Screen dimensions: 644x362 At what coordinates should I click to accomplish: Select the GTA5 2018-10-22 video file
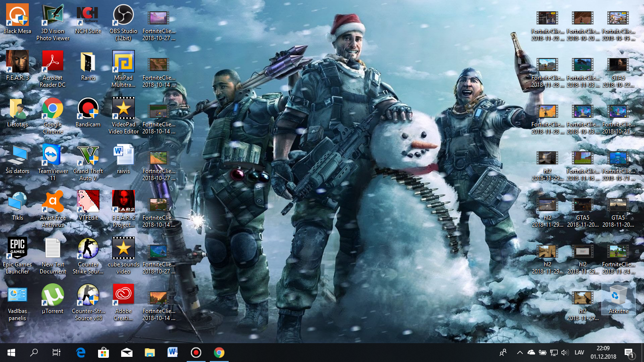point(618,73)
